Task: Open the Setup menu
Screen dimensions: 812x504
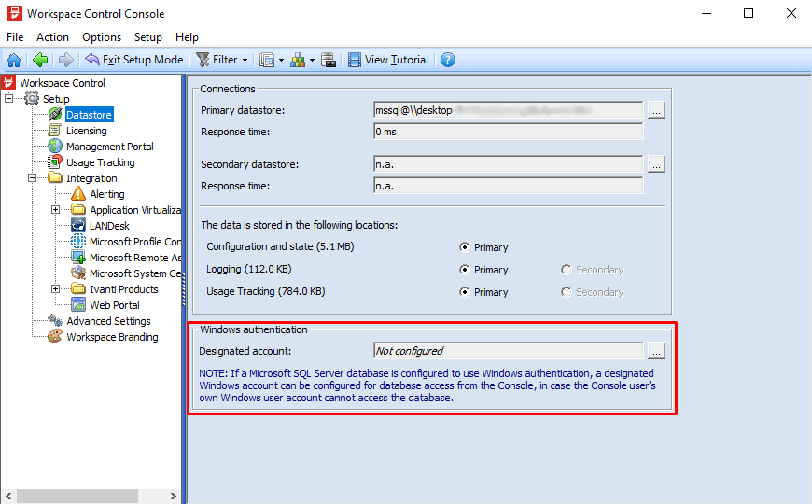Action: point(148,37)
